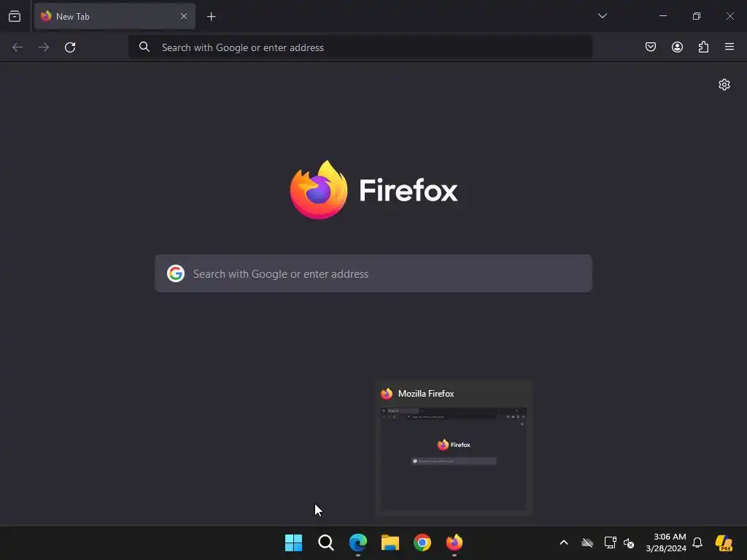The width and height of the screenshot is (747, 560).
Task: Open the Copilot preview icon
Action: 724,542
